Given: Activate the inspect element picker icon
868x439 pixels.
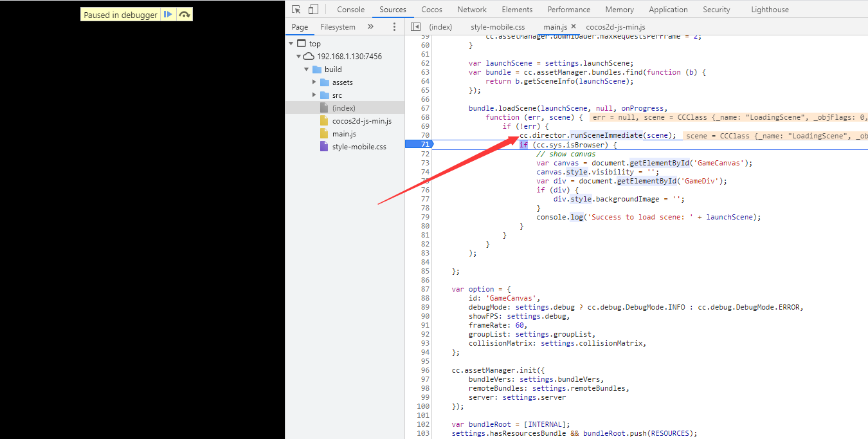Looking at the screenshot, I should [x=296, y=9].
